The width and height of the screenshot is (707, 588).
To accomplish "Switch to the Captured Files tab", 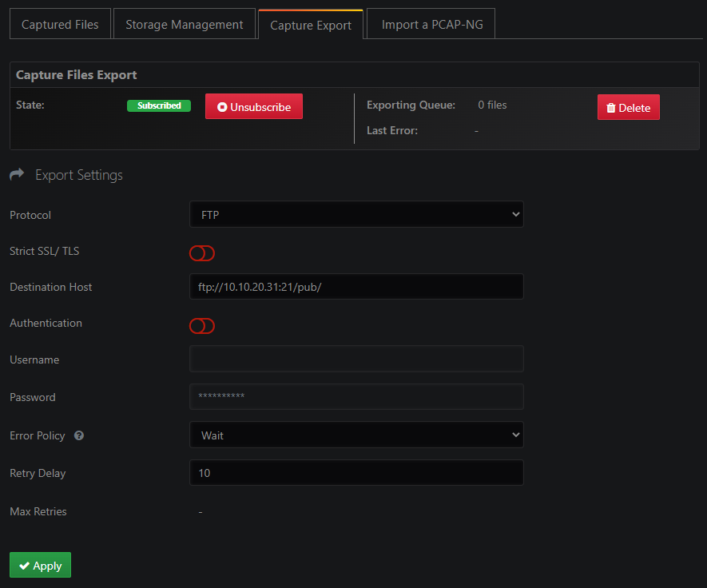I will click(x=60, y=24).
